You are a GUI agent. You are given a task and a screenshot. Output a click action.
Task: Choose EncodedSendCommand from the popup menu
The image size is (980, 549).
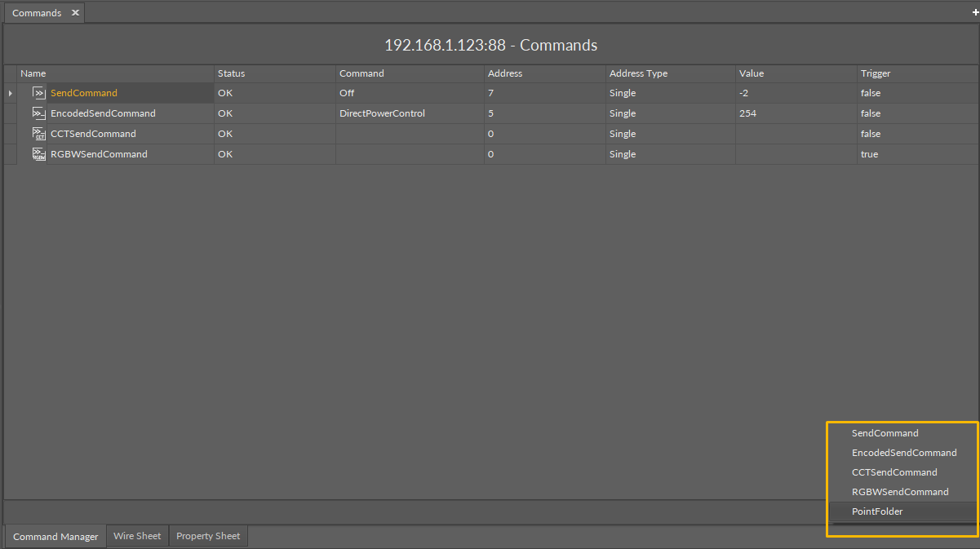tap(902, 453)
